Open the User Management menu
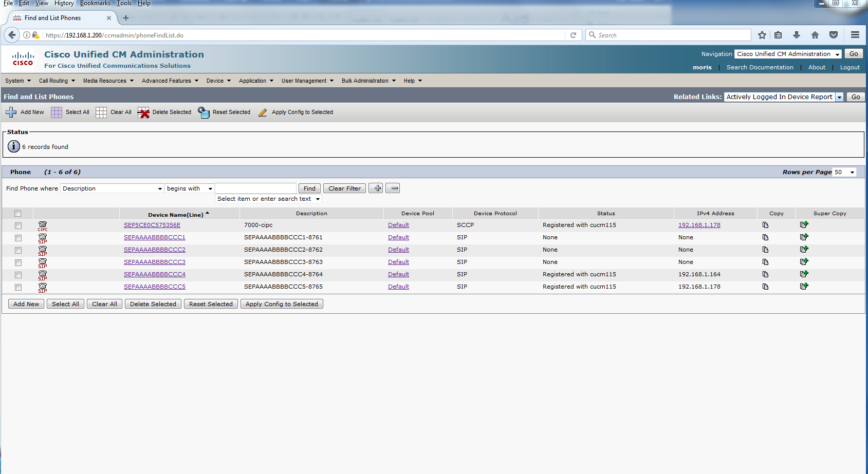Viewport: 868px width, 474px height. (x=307, y=81)
